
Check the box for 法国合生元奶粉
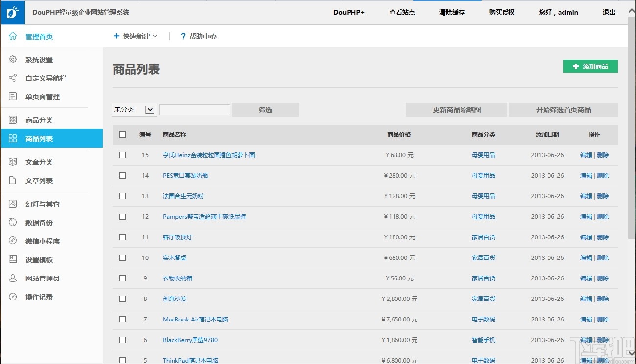pyautogui.click(x=122, y=196)
